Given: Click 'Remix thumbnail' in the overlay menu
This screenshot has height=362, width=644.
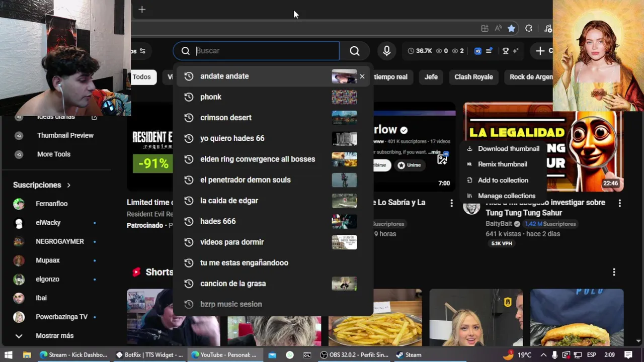Looking at the screenshot, I should pyautogui.click(x=497, y=164).
